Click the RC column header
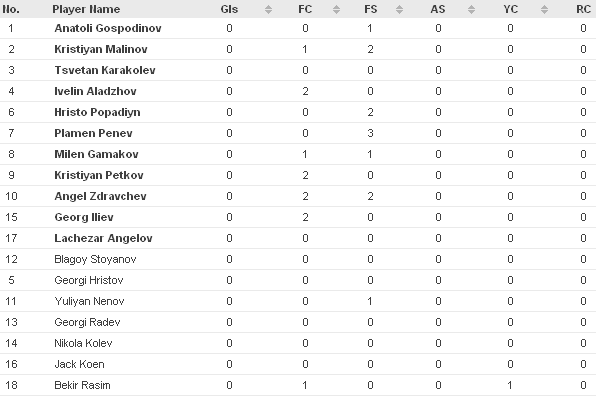The width and height of the screenshot is (596, 396). coord(583,9)
